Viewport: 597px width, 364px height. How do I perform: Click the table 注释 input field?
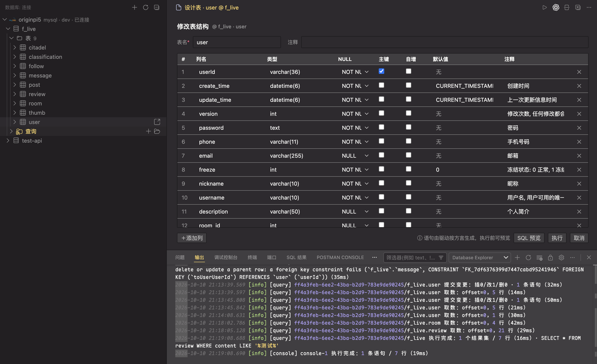(445, 42)
